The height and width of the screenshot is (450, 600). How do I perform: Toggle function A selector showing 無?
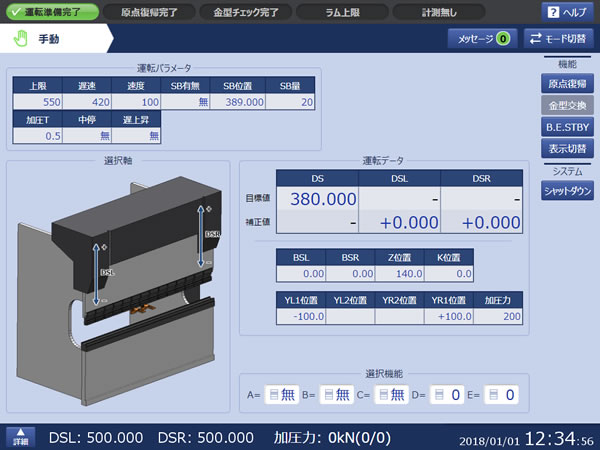(280, 395)
